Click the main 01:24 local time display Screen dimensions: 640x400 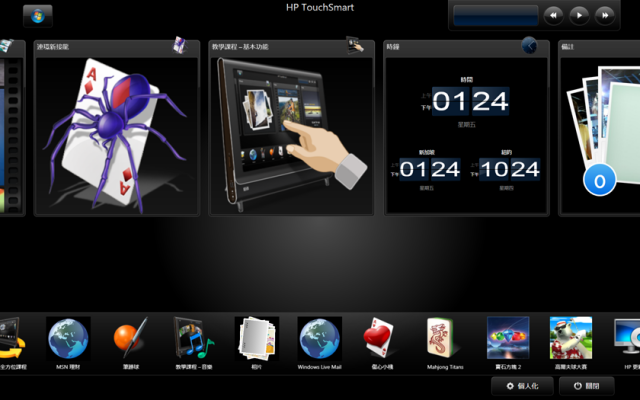click(471, 101)
